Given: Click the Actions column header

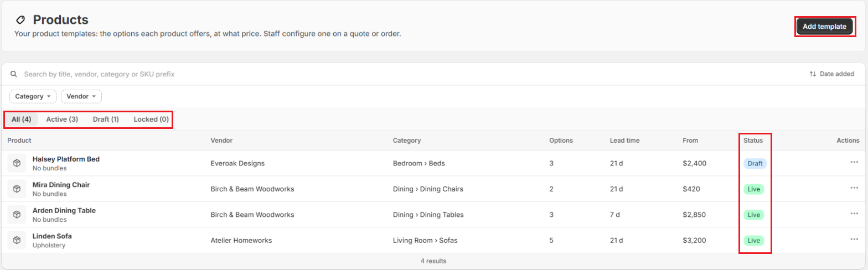Looking at the screenshot, I should click(x=848, y=141).
